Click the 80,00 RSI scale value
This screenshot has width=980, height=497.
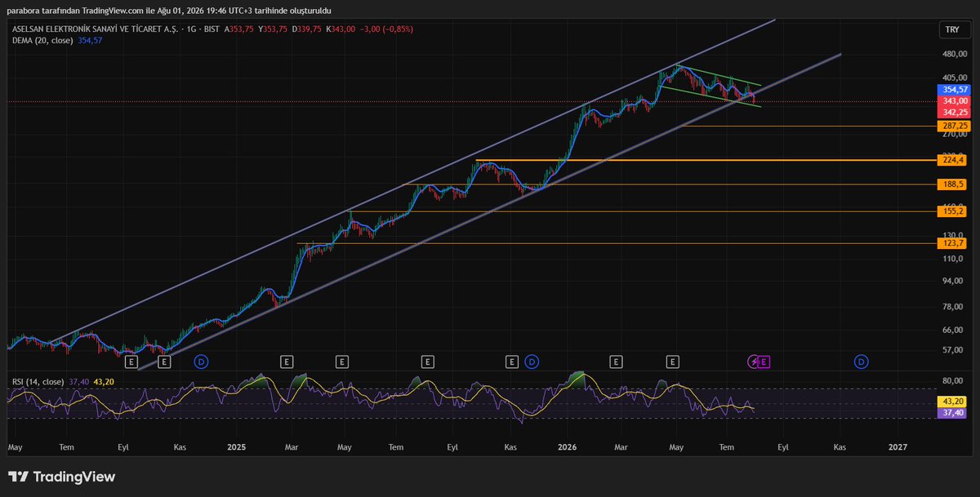point(954,381)
